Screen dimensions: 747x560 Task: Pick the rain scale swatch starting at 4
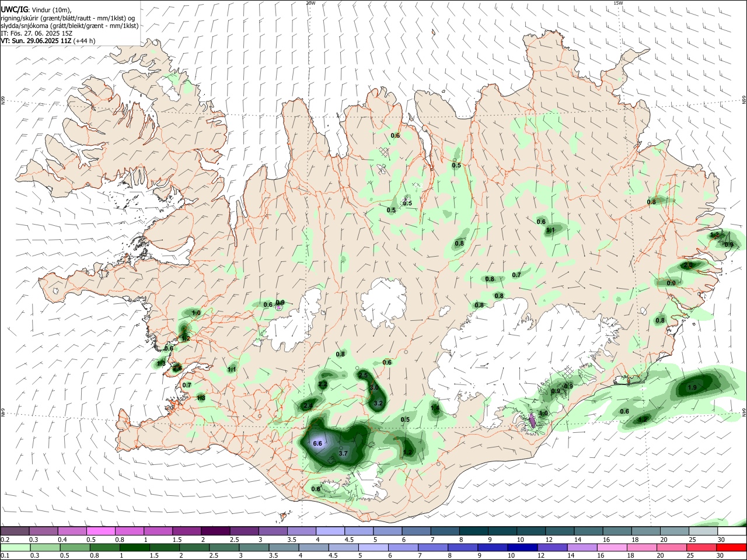[313, 548]
